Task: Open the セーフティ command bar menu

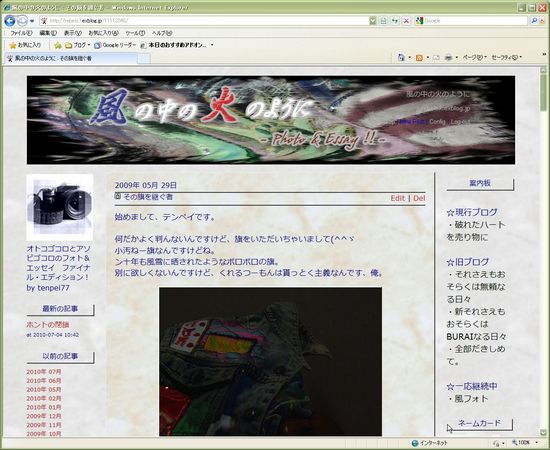Action: coord(507,57)
